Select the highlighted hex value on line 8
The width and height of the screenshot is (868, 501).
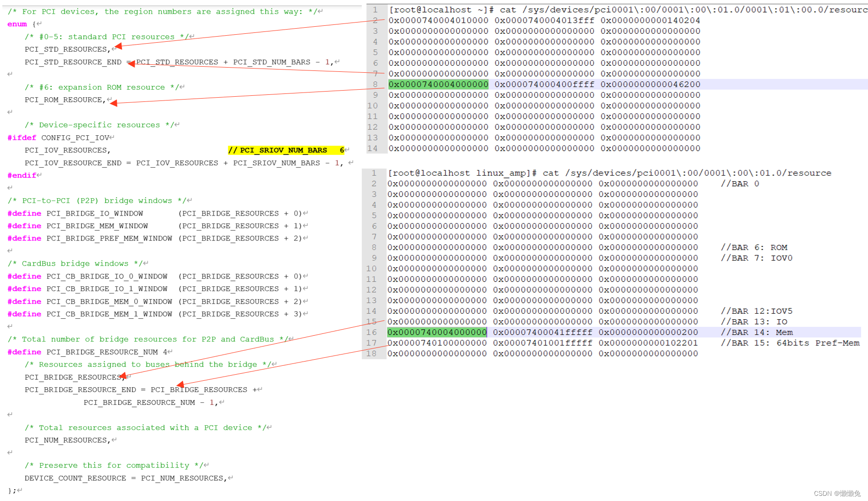tap(438, 84)
